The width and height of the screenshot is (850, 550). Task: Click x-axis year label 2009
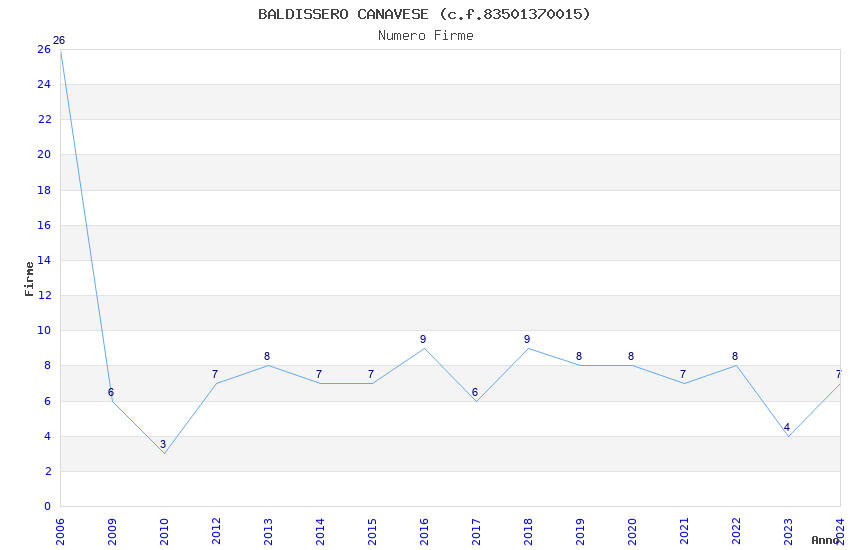point(112,532)
